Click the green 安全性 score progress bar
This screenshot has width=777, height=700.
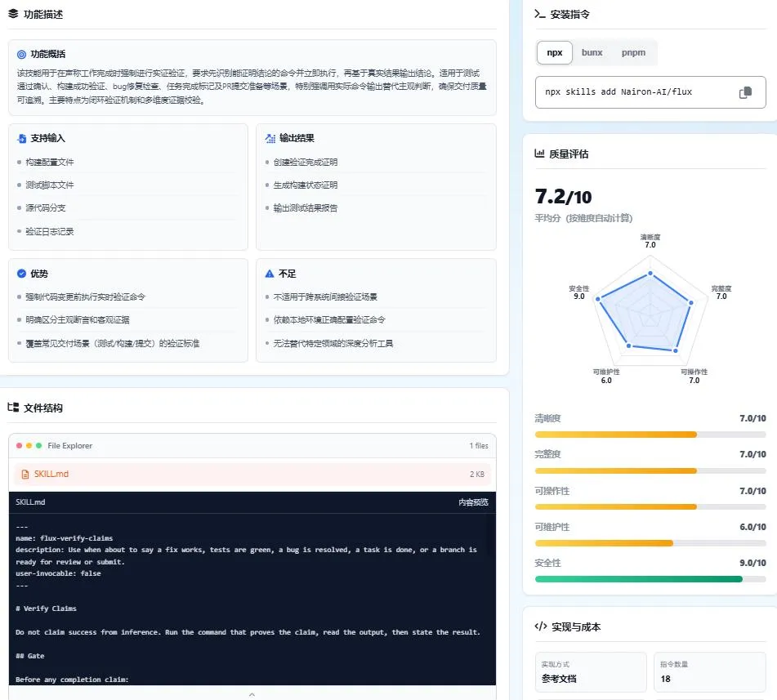(x=650, y=579)
